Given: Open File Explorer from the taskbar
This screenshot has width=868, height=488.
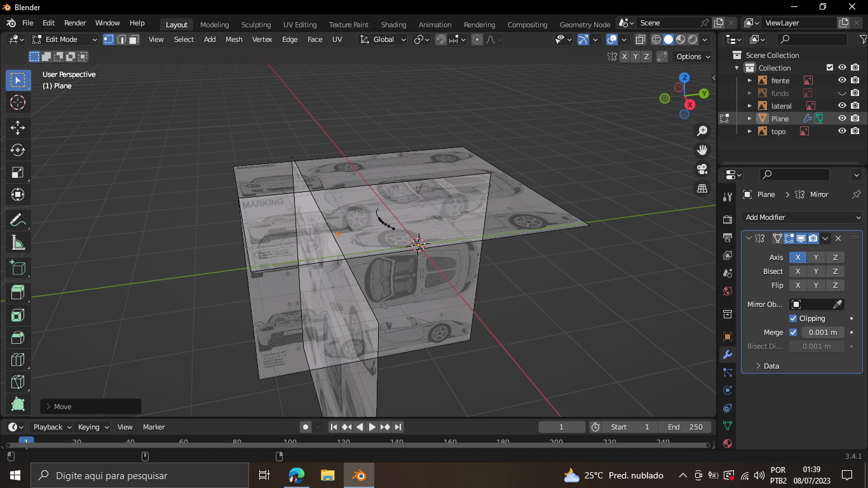Looking at the screenshot, I should (327, 475).
